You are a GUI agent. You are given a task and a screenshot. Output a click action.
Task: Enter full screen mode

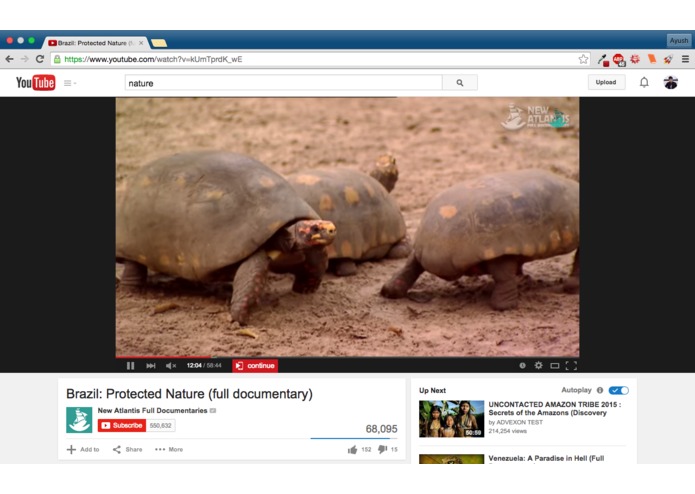pyautogui.click(x=571, y=366)
